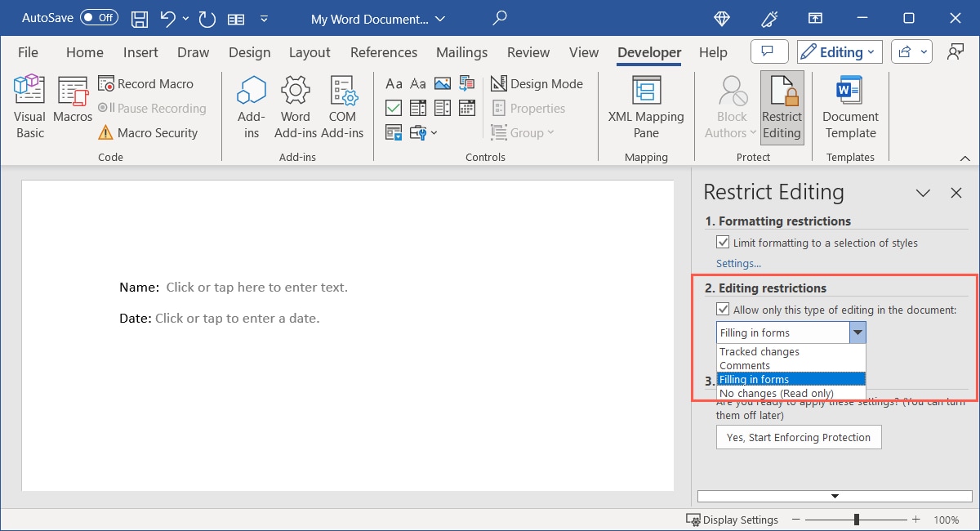Uncheck Allow only this type of editing
The height and width of the screenshot is (531, 980).
coord(724,309)
